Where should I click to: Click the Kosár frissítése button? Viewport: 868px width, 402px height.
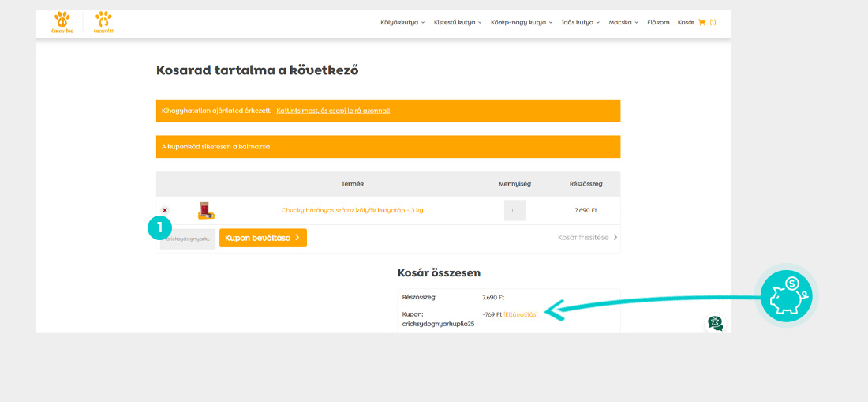click(587, 237)
